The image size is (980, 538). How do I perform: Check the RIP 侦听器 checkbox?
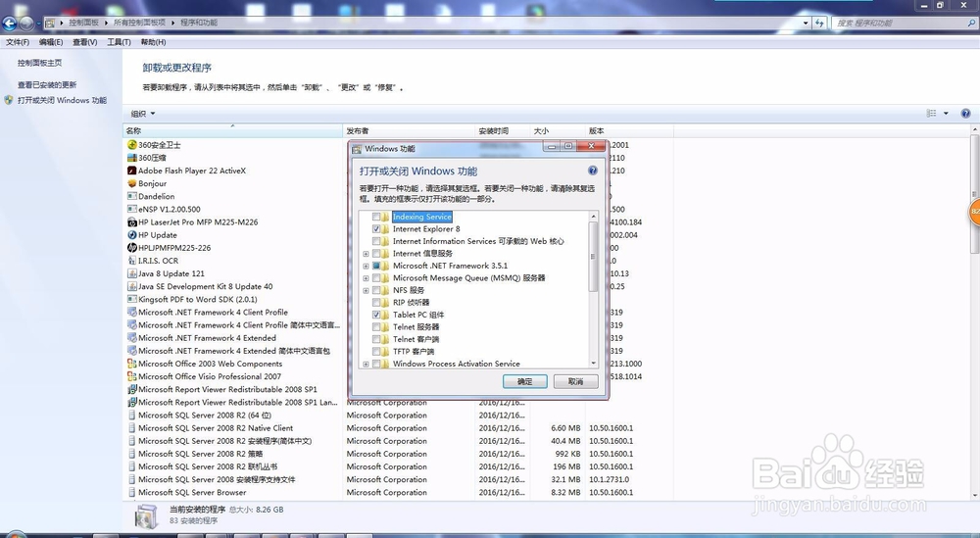(376, 303)
